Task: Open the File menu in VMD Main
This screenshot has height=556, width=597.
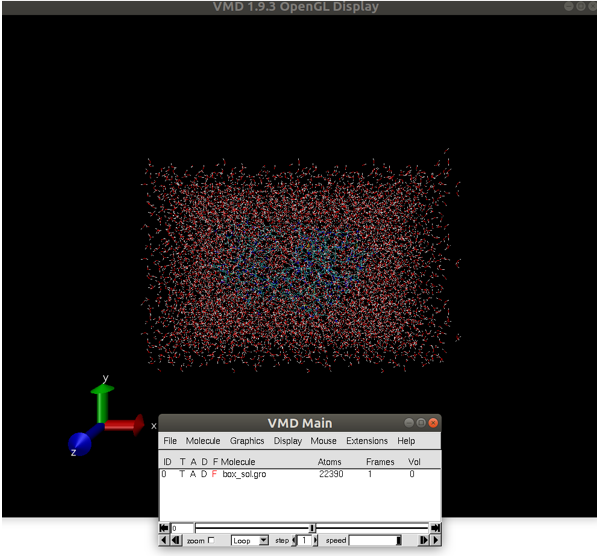Action: pyautogui.click(x=170, y=441)
